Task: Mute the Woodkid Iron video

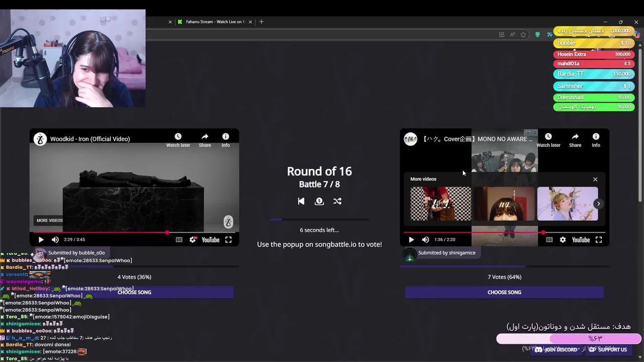Action: 55,240
